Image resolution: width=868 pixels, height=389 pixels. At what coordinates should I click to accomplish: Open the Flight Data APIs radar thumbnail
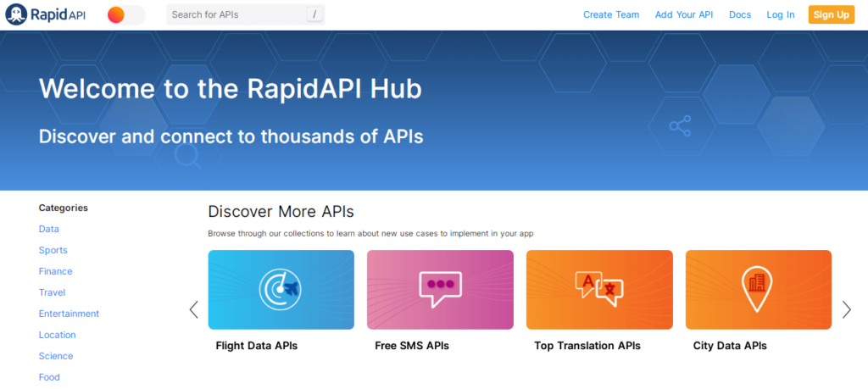pos(281,290)
